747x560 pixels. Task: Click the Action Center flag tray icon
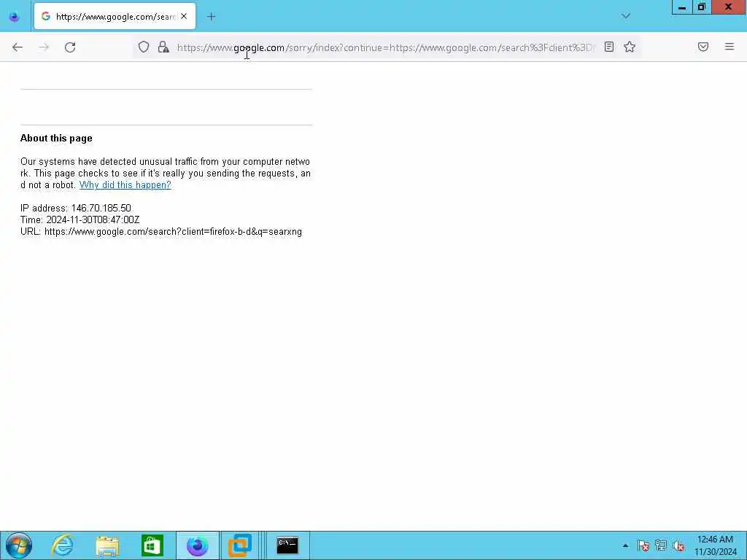coord(643,545)
